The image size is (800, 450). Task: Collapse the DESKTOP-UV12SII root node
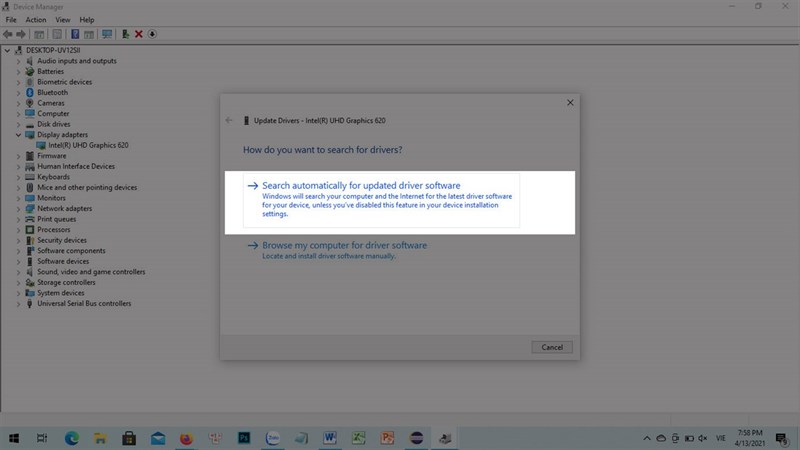pos(7,50)
